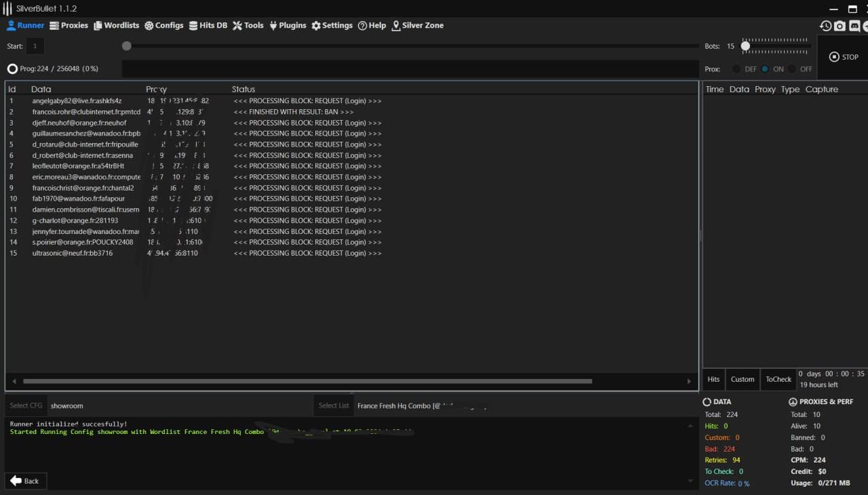Click the "OCR Rate: 0 %" statistic
868x495 pixels.
(727, 483)
